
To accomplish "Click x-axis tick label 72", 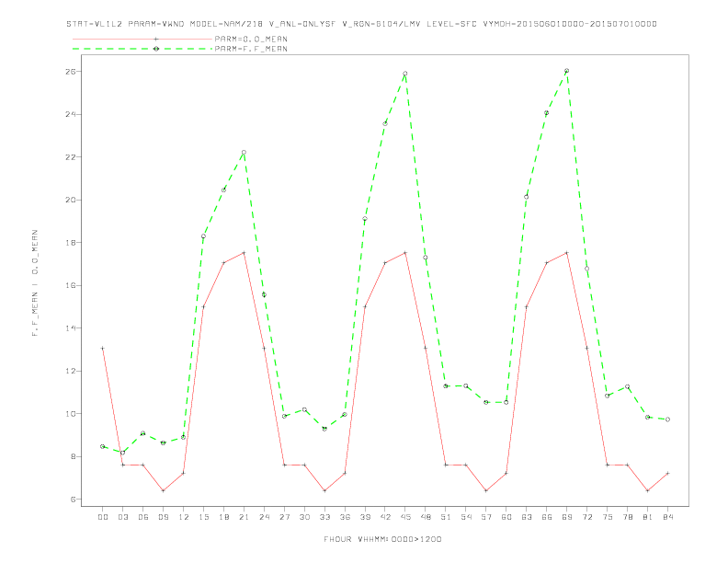I will coord(587,517).
